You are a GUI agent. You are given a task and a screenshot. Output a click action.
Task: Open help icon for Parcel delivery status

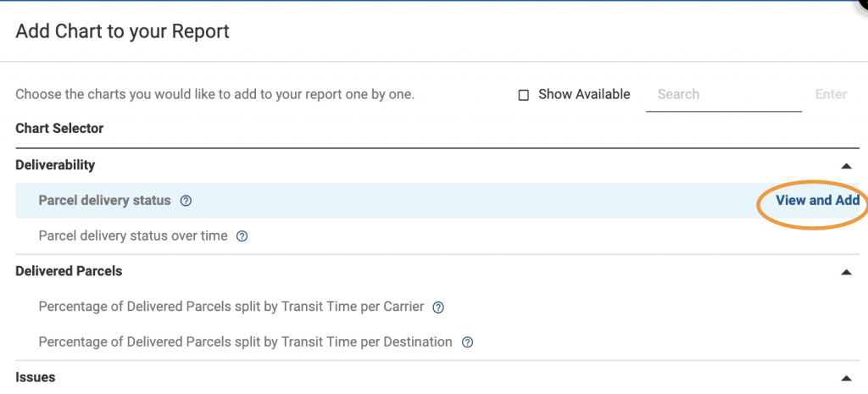[x=186, y=201]
